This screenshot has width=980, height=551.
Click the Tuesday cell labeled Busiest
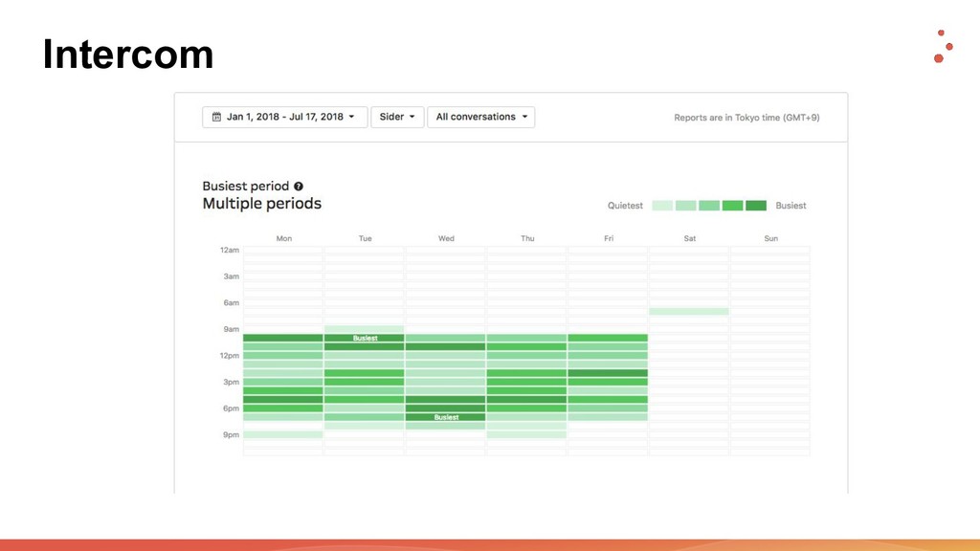coord(365,338)
